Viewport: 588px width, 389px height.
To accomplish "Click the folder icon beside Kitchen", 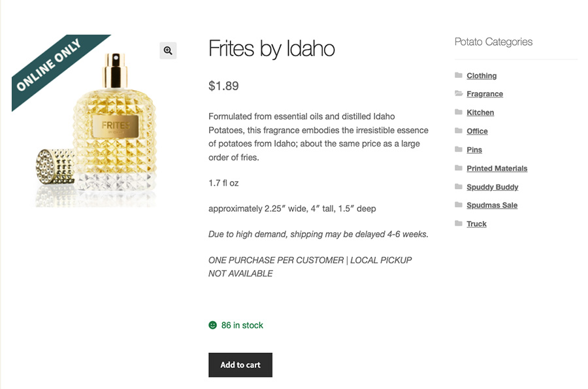I will pyautogui.click(x=458, y=112).
